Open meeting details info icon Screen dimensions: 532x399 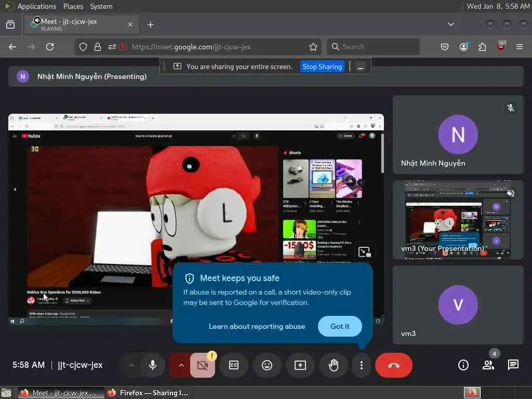[x=463, y=365]
